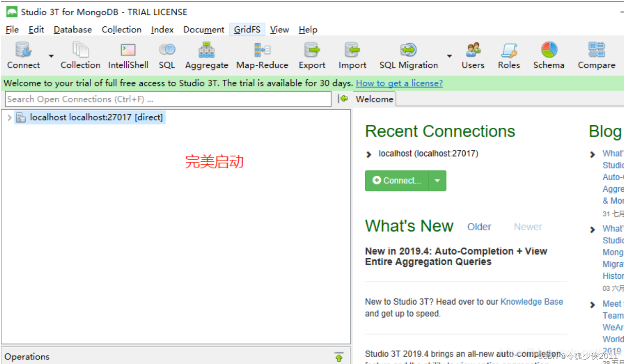Open the View menu
The height and width of the screenshot is (364, 624).
point(279,30)
